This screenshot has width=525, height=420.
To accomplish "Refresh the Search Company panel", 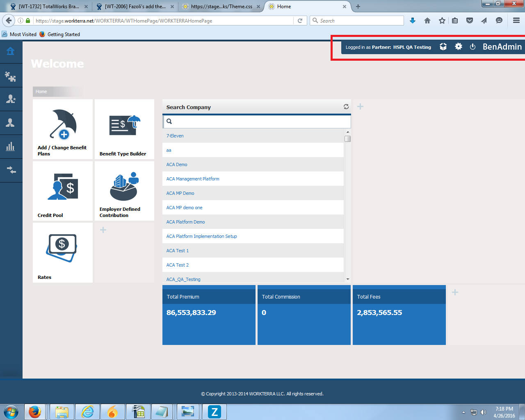I will tap(346, 107).
